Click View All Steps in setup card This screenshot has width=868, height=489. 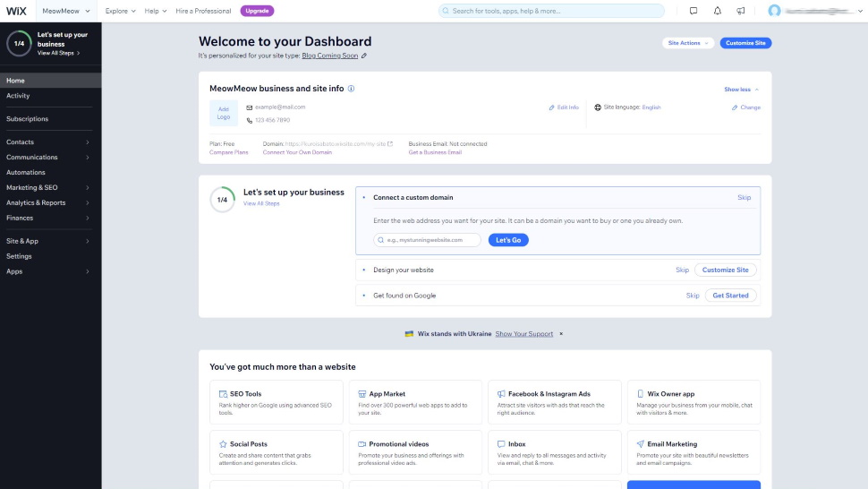261,204
